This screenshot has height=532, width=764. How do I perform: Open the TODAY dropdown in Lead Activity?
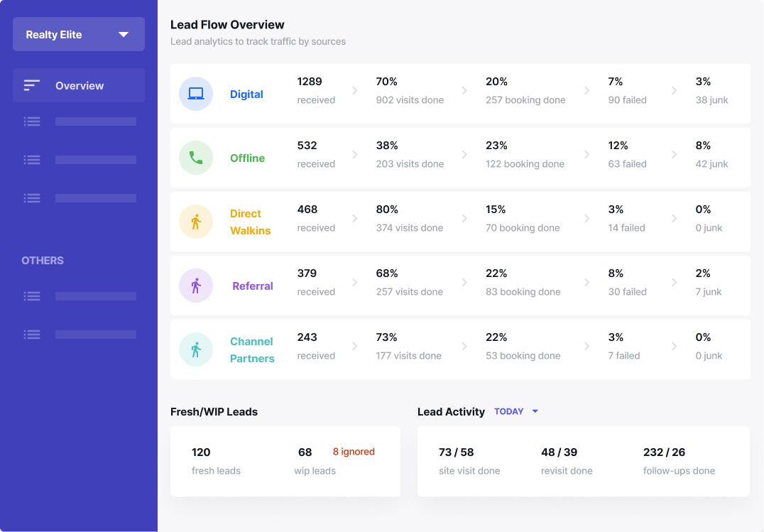[x=516, y=411]
